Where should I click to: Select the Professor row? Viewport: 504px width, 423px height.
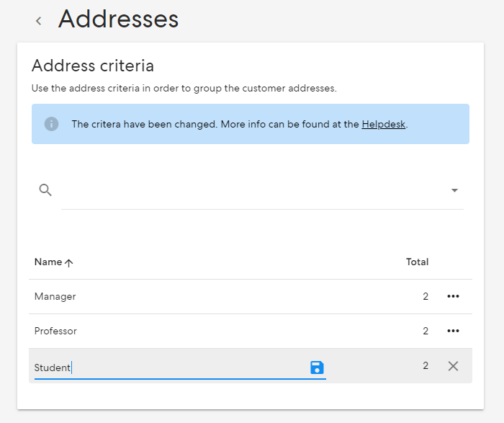pyautogui.click(x=251, y=331)
